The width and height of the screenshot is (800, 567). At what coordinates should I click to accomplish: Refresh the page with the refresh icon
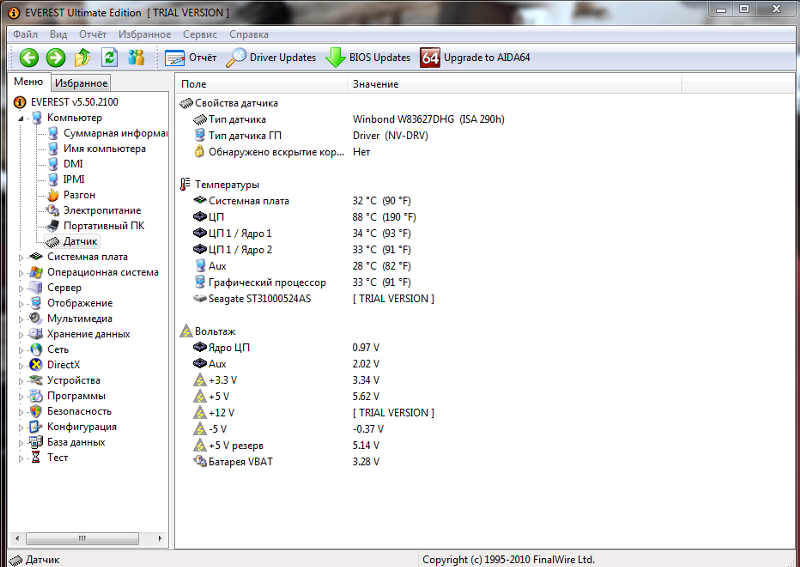click(109, 58)
